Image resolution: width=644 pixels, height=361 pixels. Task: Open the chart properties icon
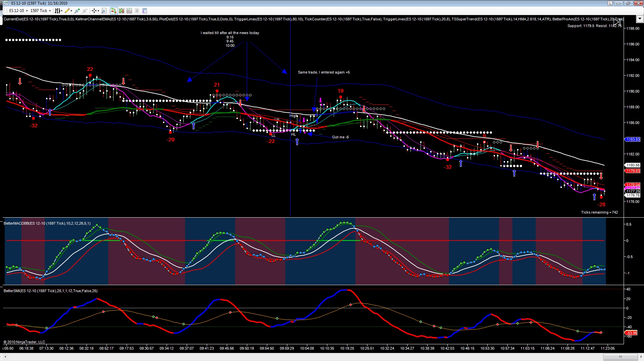click(145, 11)
